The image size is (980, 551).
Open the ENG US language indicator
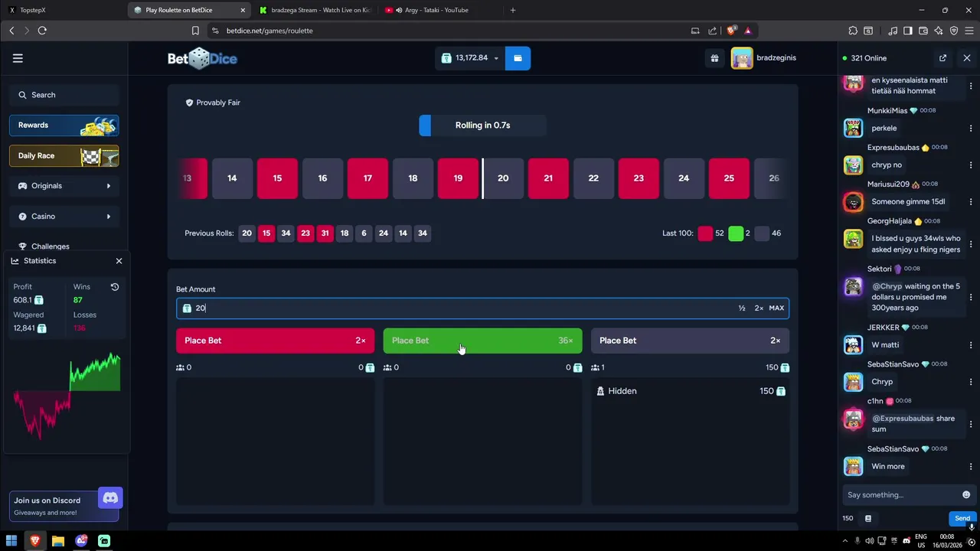921,540
